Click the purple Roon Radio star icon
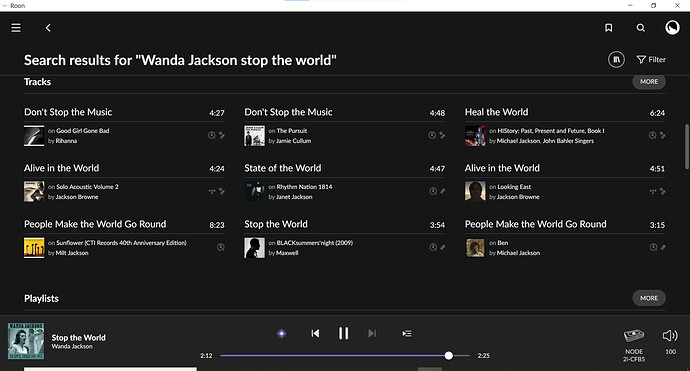 click(x=282, y=334)
